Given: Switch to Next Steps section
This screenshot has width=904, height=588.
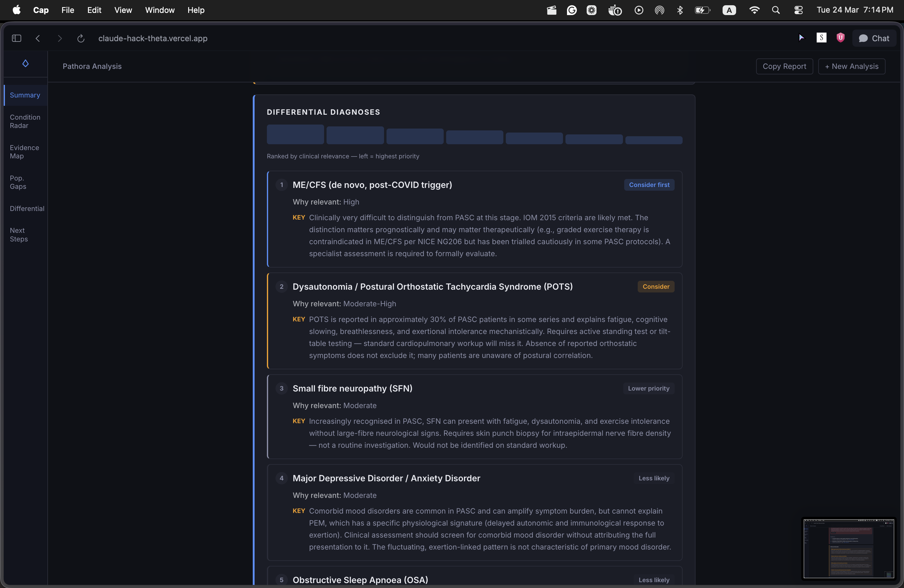Looking at the screenshot, I should click(x=19, y=235).
